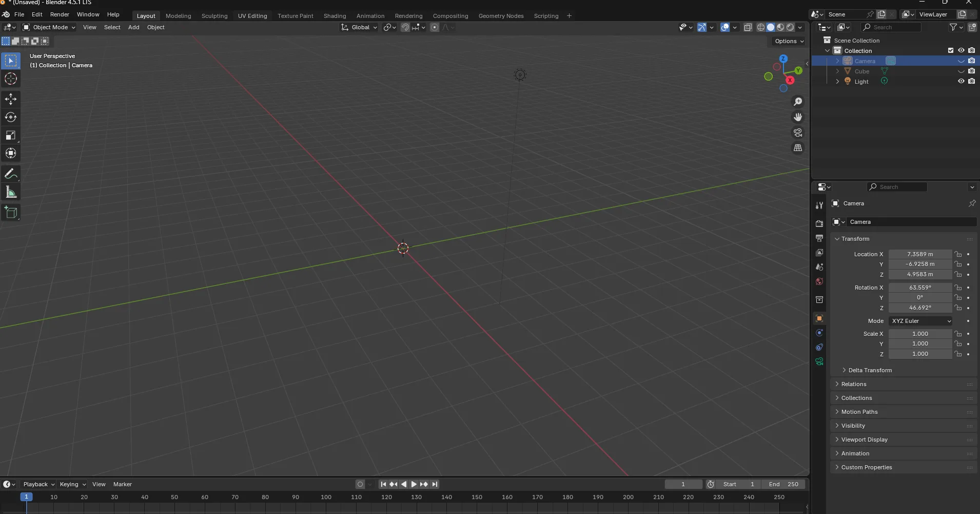This screenshot has height=514, width=980.
Task: Select the Add Cube tool
Action: (x=11, y=213)
